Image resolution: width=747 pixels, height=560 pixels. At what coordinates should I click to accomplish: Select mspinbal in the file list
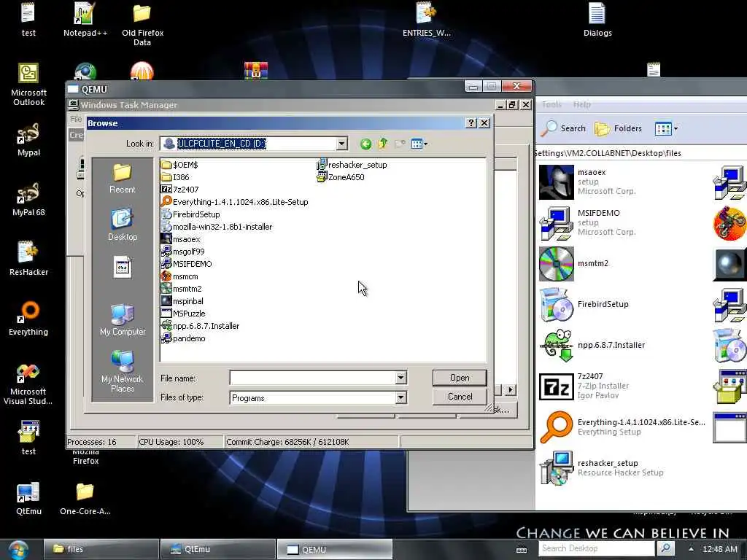coord(182,301)
